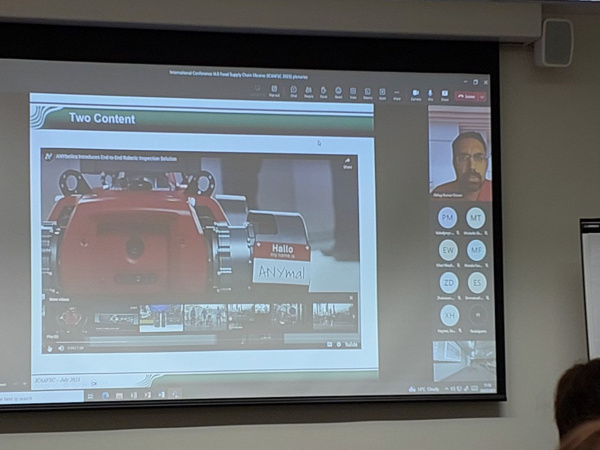Click the ANYbotics channel logo
The image size is (600, 450).
click(x=48, y=156)
